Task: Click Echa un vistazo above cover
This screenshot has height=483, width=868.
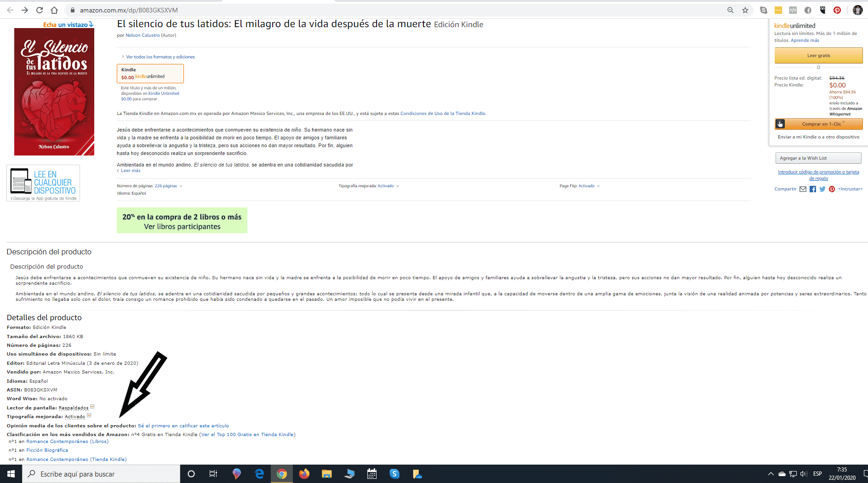Action: pos(68,25)
